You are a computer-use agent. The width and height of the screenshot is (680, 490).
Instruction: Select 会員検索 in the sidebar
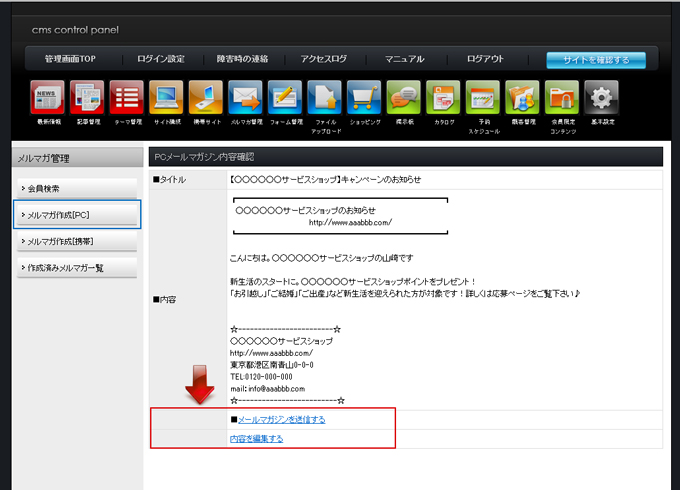point(76,188)
